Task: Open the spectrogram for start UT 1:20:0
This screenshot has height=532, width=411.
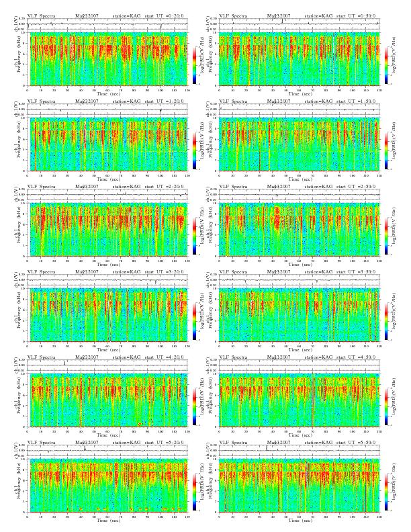Action: 107,144
